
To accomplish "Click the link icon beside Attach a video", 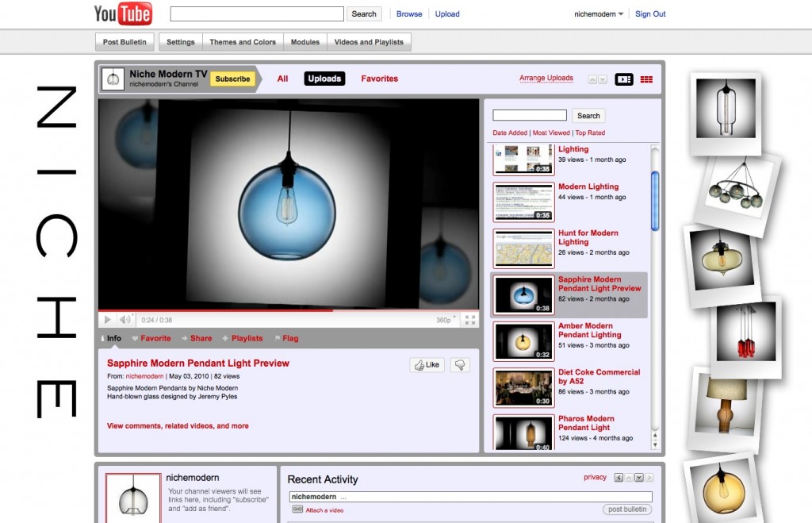I will point(297,510).
